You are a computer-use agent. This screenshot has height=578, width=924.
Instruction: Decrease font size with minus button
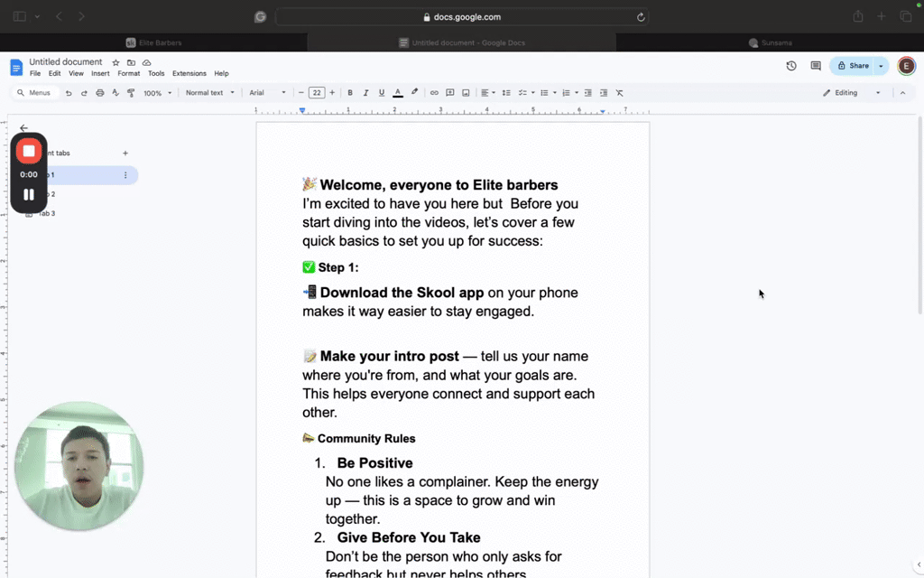click(x=301, y=93)
